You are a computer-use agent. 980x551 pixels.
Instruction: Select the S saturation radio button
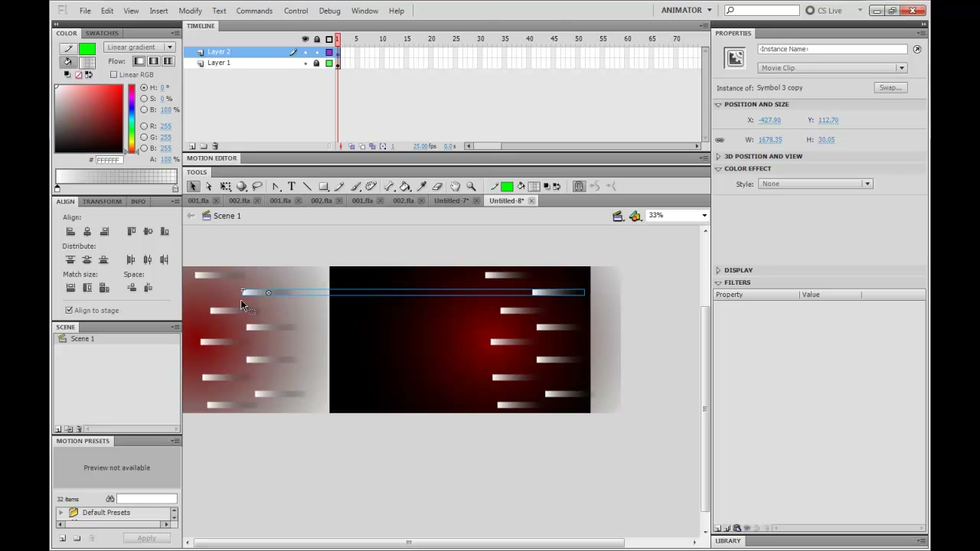coord(144,99)
